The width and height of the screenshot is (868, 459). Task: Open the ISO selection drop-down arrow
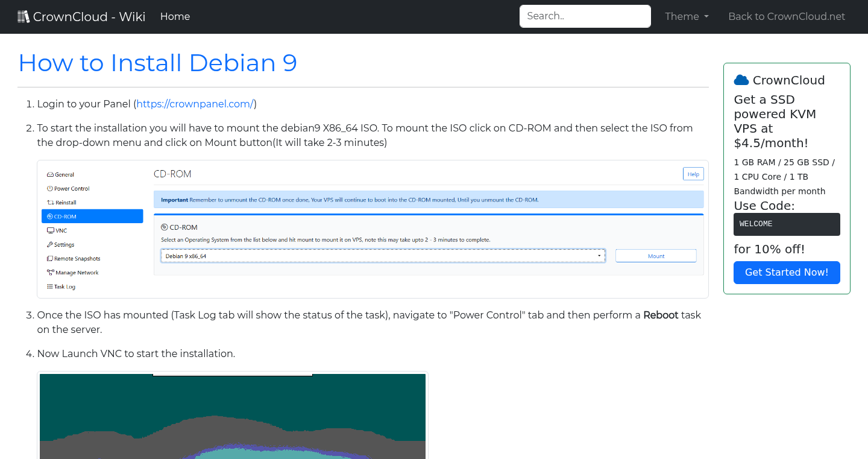point(599,255)
